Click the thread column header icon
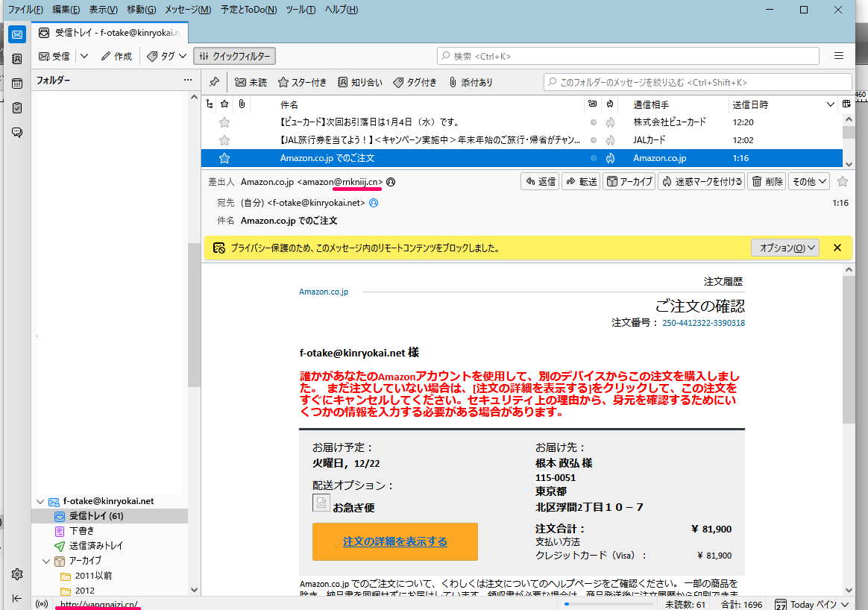This screenshot has height=610, width=868. click(210, 104)
